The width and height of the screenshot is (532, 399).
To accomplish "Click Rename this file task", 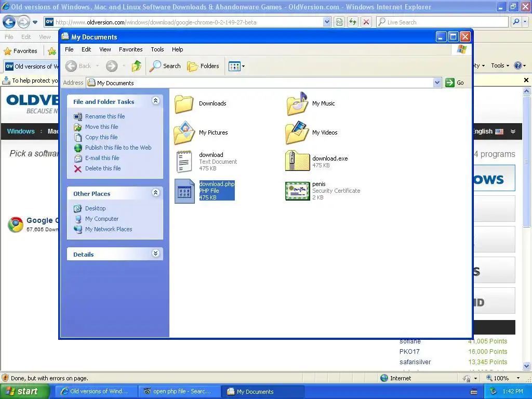I will 105,116.
